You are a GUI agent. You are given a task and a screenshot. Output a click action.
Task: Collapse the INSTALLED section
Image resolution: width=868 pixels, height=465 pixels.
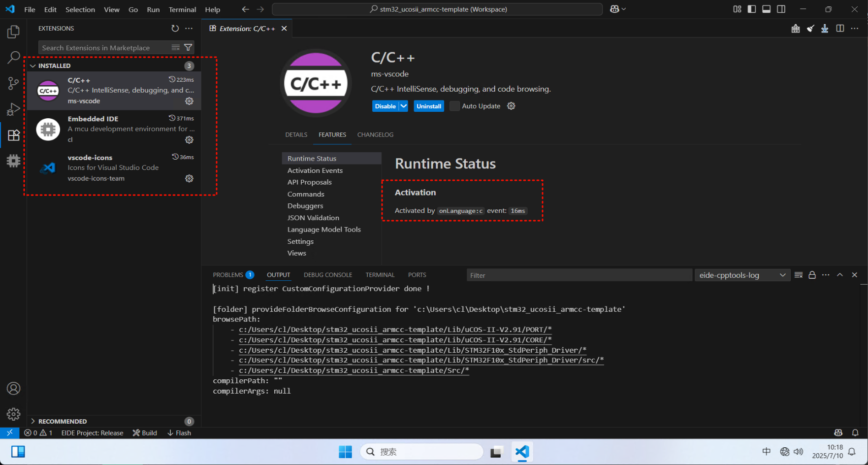click(114, 66)
